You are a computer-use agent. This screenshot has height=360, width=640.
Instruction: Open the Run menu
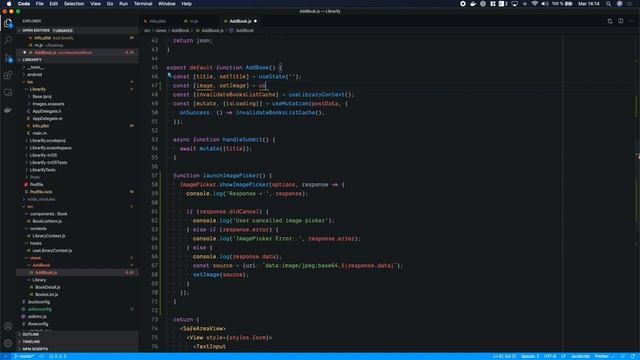click(x=123, y=4)
